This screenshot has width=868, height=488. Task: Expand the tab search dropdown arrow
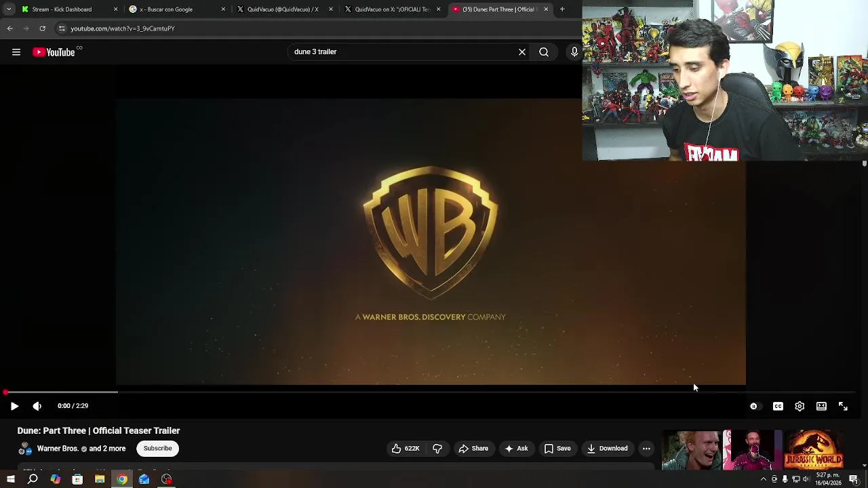click(9, 9)
